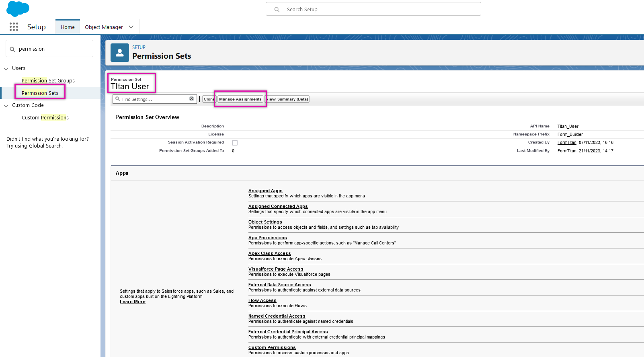Open the Named Credential Access link
The width and height of the screenshot is (644, 357).
tap(277, 316)
